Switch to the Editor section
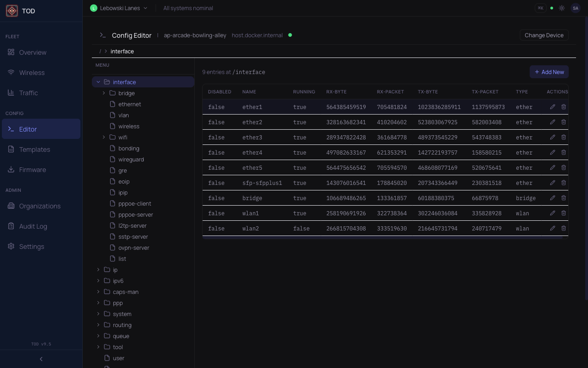 28,129
